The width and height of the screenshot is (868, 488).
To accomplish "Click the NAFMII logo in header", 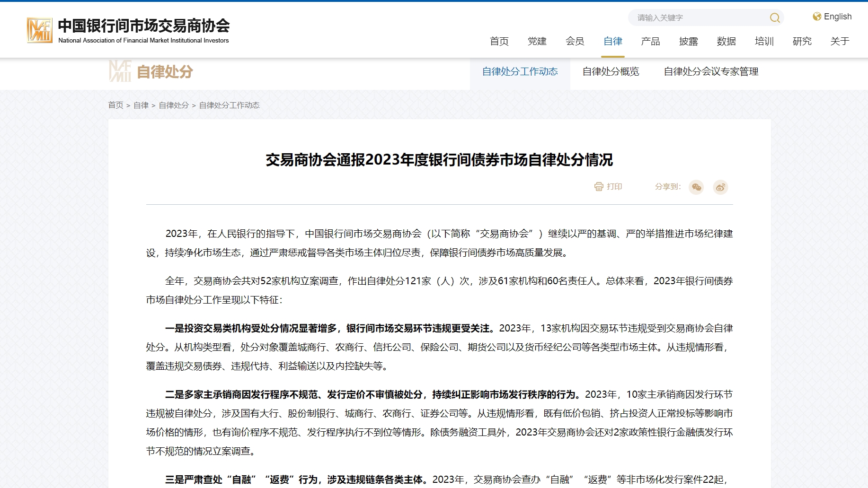I will tap(40, 30).
